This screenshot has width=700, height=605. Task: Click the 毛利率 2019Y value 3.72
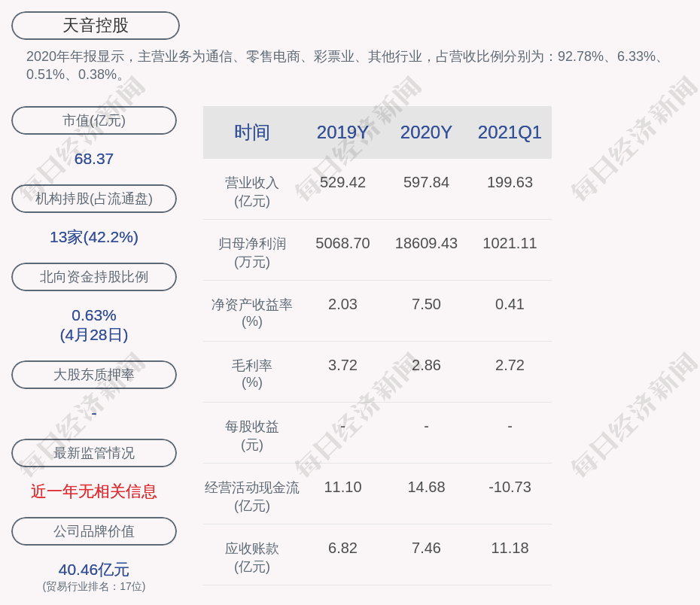pos(342,365)
